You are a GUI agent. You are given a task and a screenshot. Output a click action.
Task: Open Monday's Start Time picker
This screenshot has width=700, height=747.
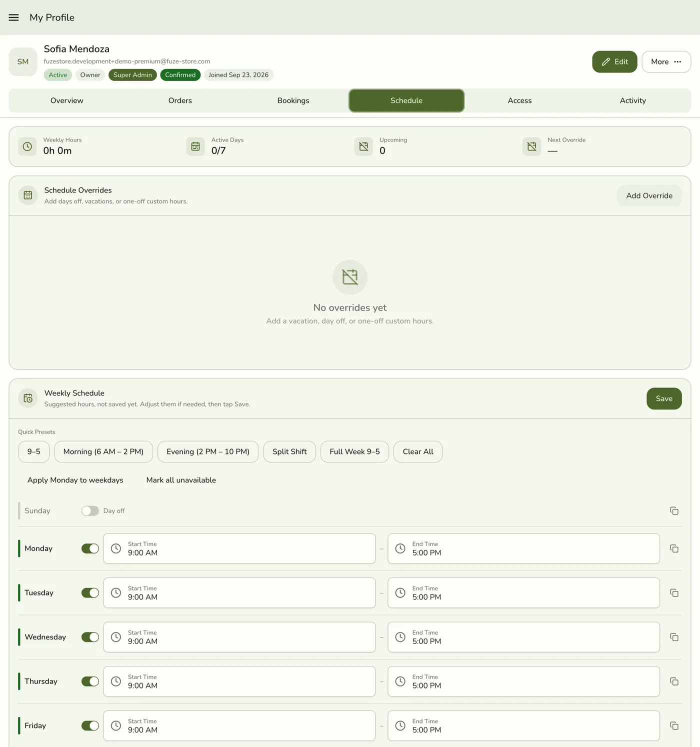coord(239,548)
